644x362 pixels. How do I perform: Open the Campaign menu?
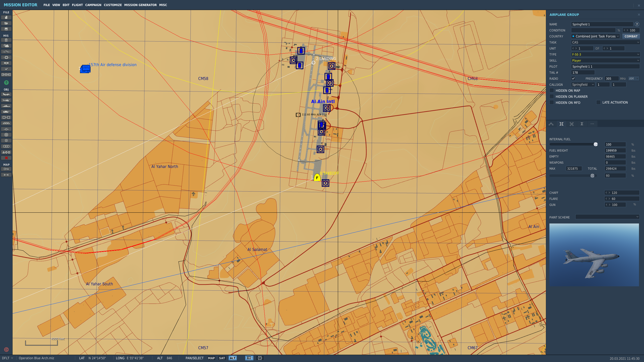93,5
